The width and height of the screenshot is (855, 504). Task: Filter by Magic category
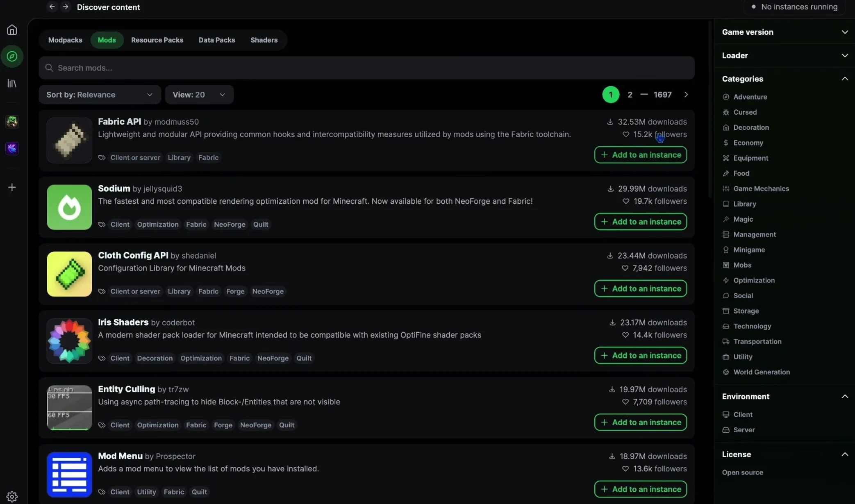click(x=738, y=219)
